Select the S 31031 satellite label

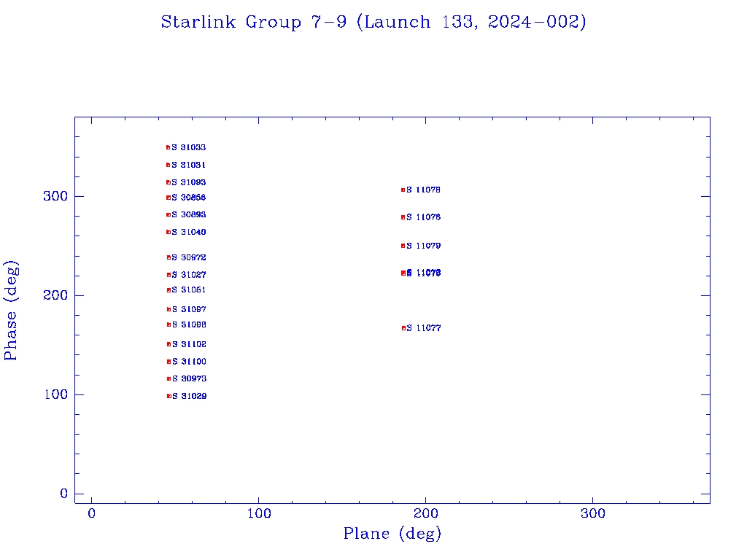189,165
